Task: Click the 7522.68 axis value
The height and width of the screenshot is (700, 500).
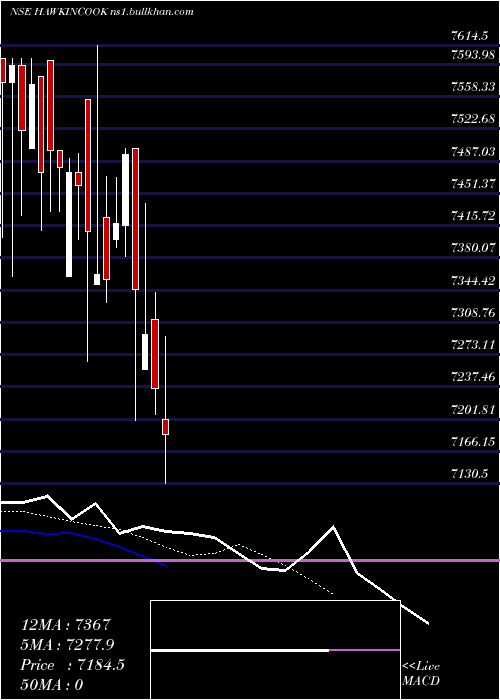Action: pos(473,119)
